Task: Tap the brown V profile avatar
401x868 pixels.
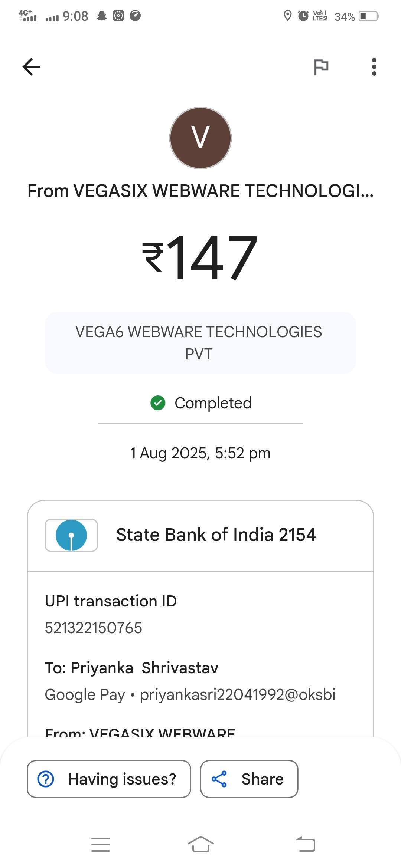Action: coord(200,138)
